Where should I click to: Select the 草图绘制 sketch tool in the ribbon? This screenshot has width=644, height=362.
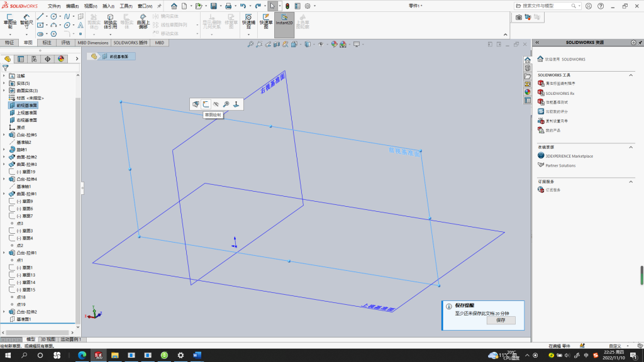[x=10, y=21]
